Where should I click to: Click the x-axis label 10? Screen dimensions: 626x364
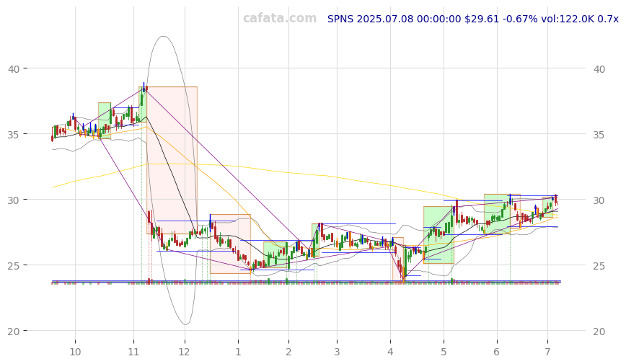(x=75, y=352)
